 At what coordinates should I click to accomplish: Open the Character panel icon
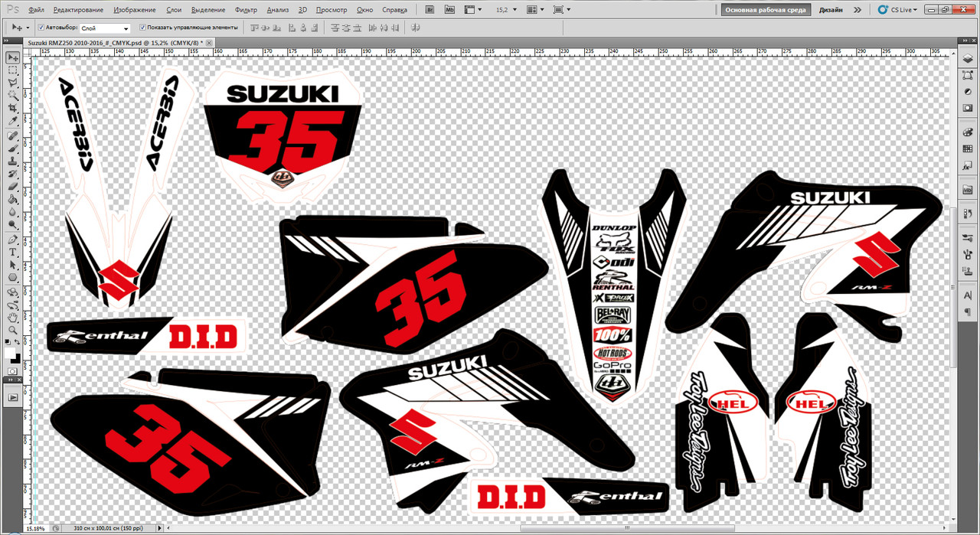[967, 297]
